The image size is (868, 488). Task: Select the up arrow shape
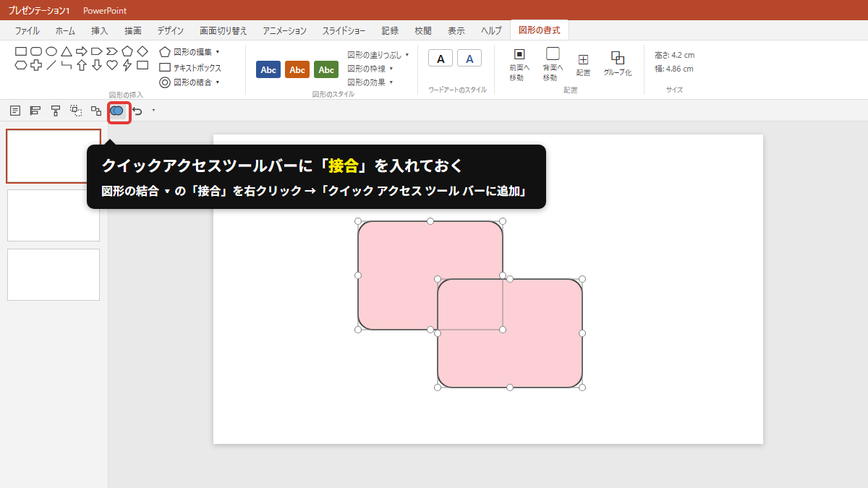point(82,65)
